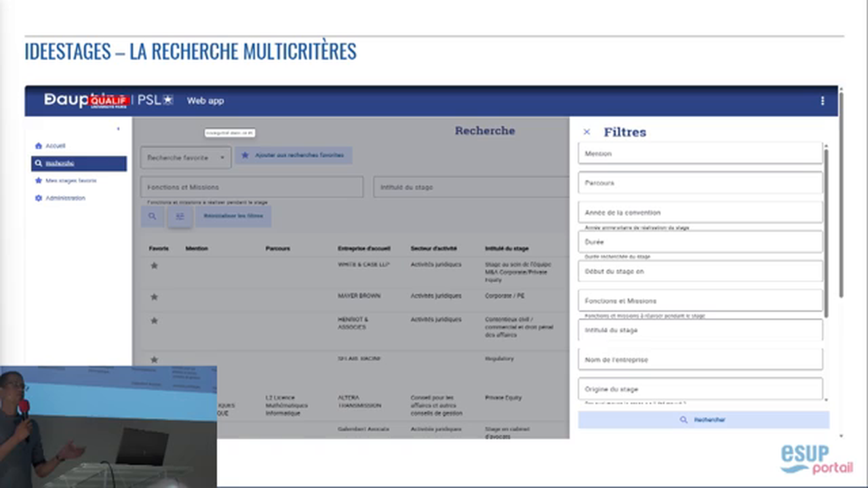Toggle favorite star for HENRIOT & ASSOCIES row

[x=154, y=320]
